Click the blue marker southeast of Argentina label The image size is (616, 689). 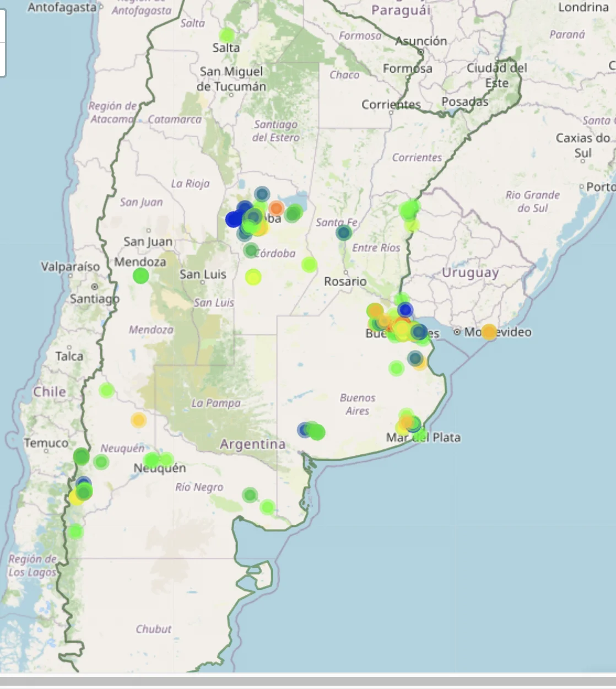point(304,430)
